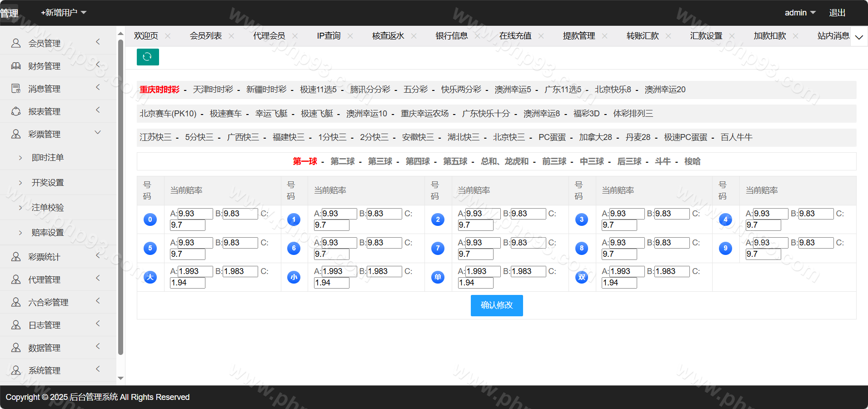Open the 北京赛车(PK10) lottery link
The width and height of the screenshot is (868, 409).
(168, 114)
